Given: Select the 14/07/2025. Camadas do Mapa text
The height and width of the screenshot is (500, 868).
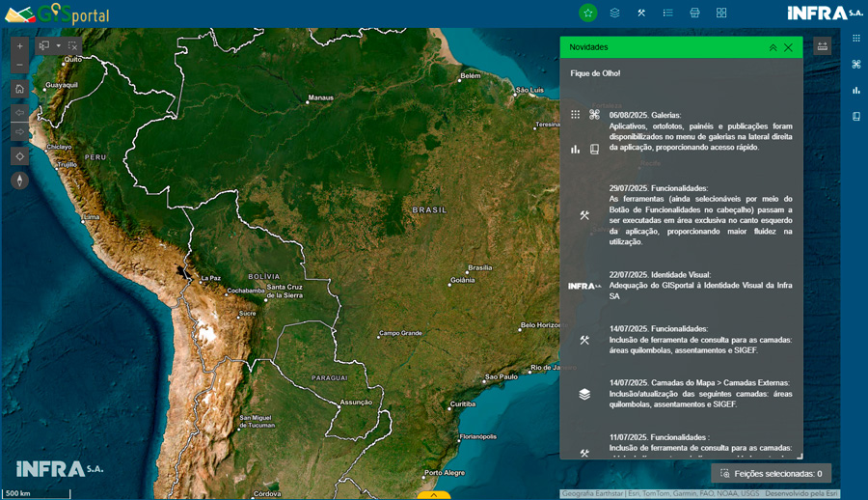Looking at the screenshot, I should tap(699, 383).
